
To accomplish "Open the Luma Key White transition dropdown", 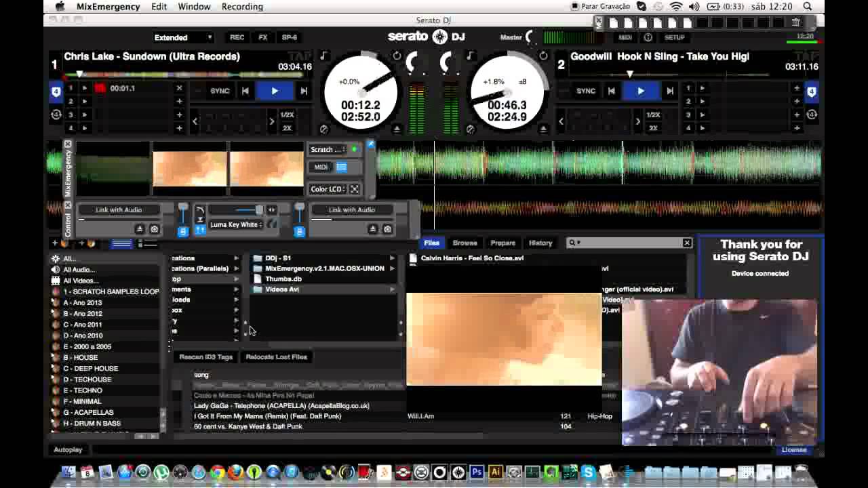I will 235,224.
